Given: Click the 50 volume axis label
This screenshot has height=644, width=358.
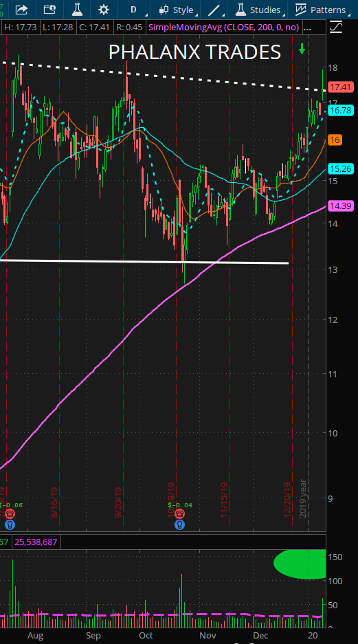Looking at the screenshot, I should pyautogui.click(x=333, y=605).
